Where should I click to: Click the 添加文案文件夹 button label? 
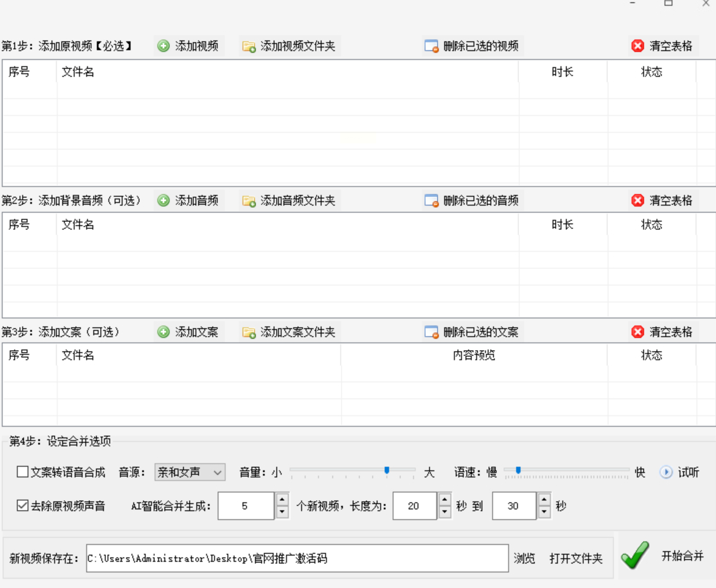[x=298, y=332]
